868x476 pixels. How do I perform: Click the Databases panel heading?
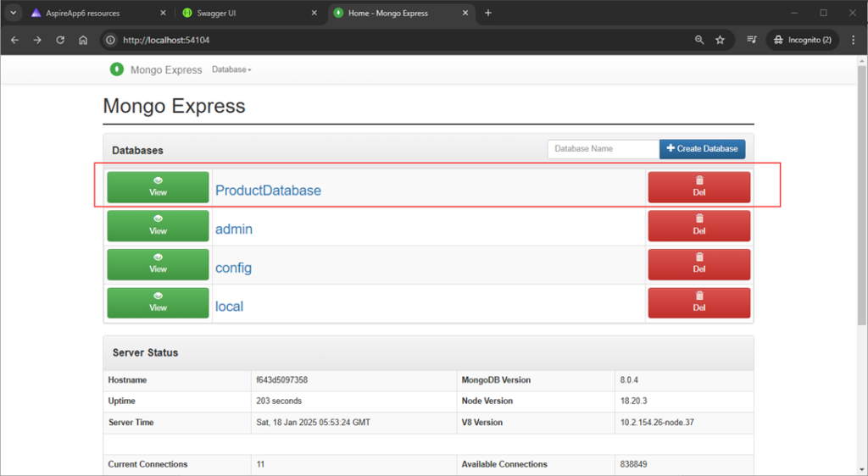(x=138, y=151)
